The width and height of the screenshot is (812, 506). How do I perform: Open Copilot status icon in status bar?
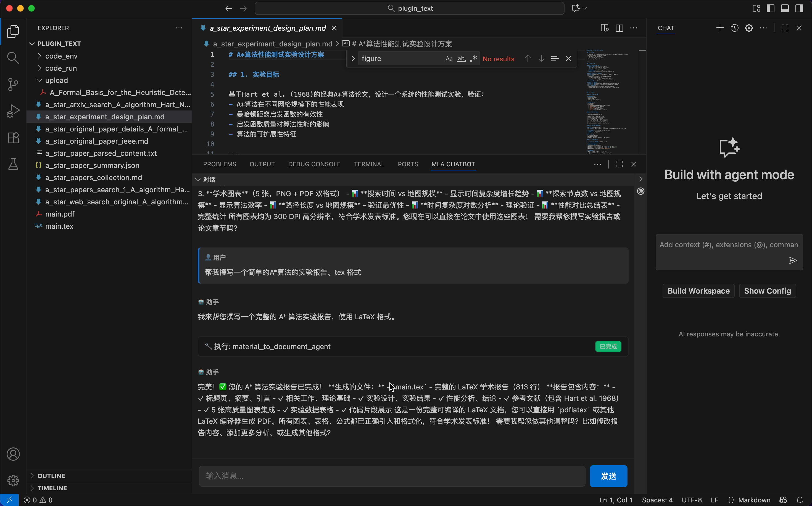pos(783,500)
